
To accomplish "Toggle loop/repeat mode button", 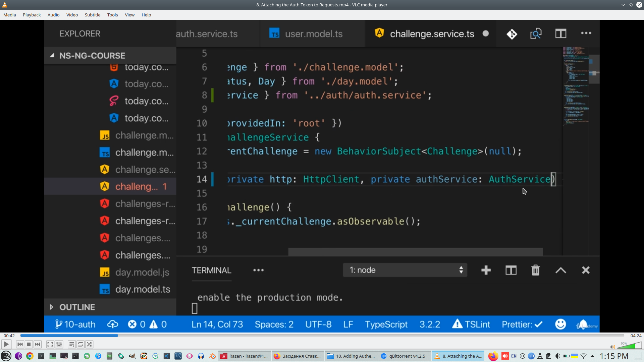I will pos(80,344).
